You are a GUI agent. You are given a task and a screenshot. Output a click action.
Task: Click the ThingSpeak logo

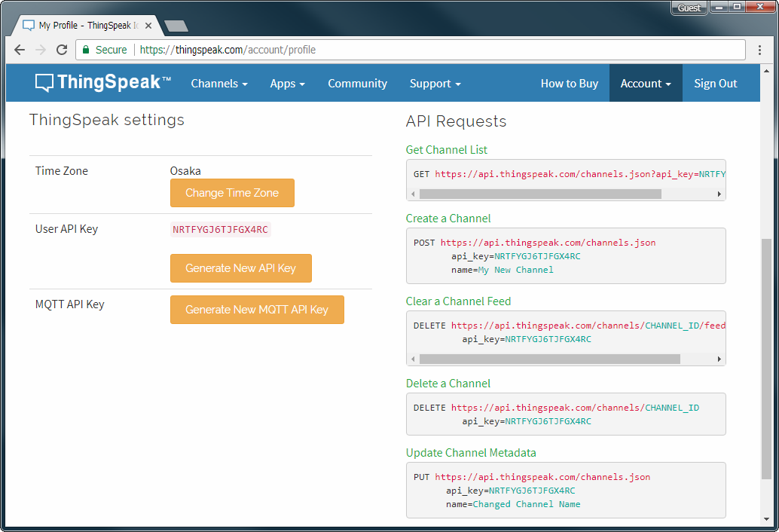103,82
